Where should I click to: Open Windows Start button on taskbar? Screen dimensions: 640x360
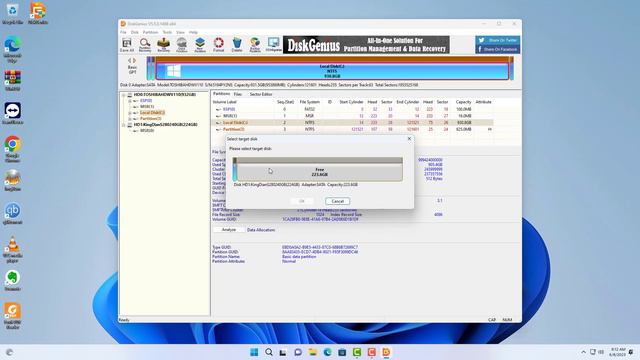pyautogui.click(x=254, y=352)
